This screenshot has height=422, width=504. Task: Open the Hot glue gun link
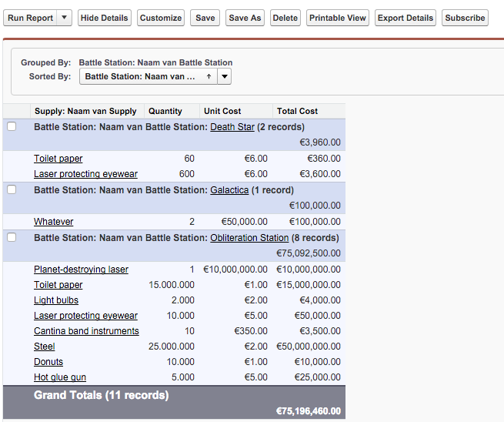coord(60,377)
